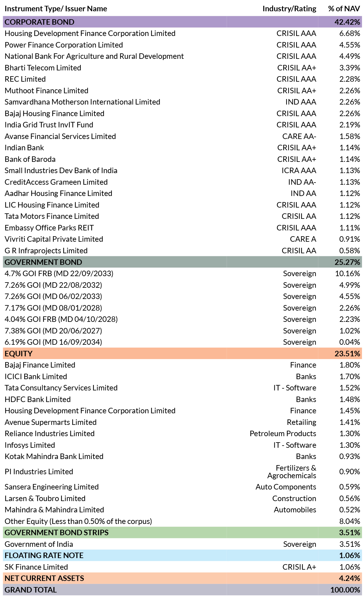Select SK Finance Limited entry
This screenshot has width=364, height=598.
pyautogui.click(x=36, y=567)
